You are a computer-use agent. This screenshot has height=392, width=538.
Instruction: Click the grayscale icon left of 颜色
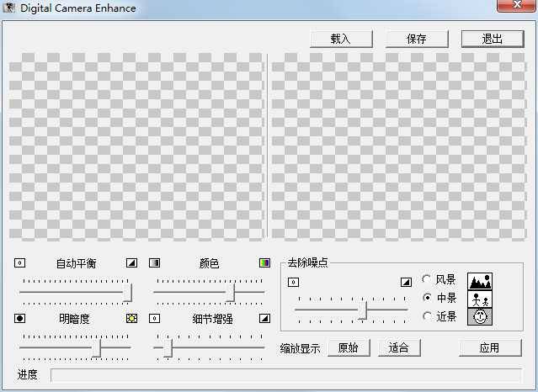(155, 263)
